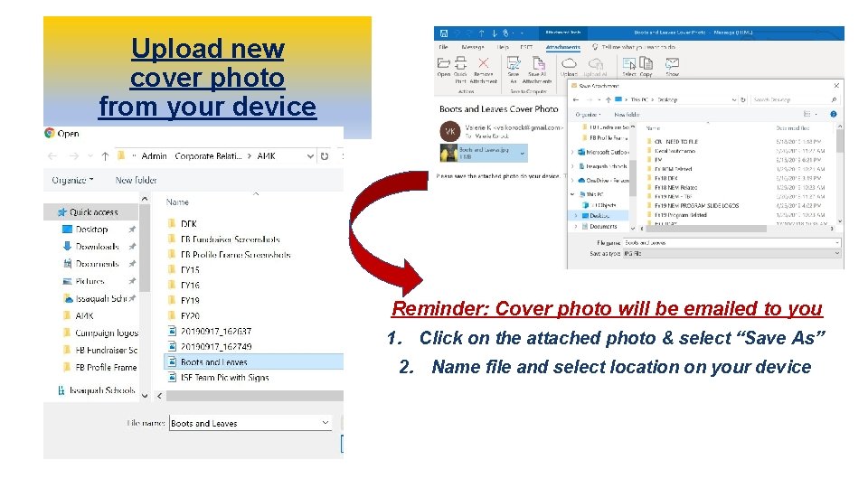Open address bar dropdown in Open dialog
Viewport: 868px width, 488px height.
point(310,156)
